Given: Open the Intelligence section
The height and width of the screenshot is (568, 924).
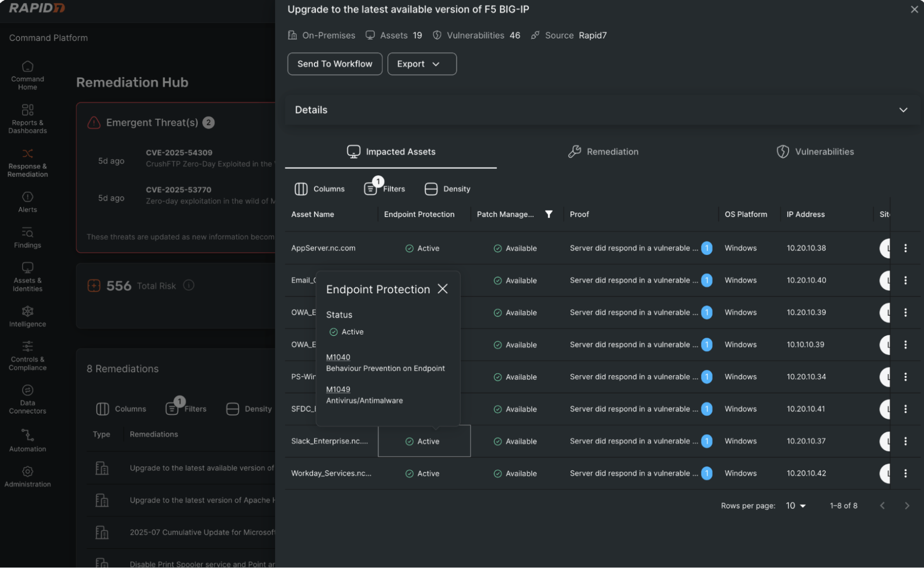Looking at the screenshot, I should pos(27,315).
